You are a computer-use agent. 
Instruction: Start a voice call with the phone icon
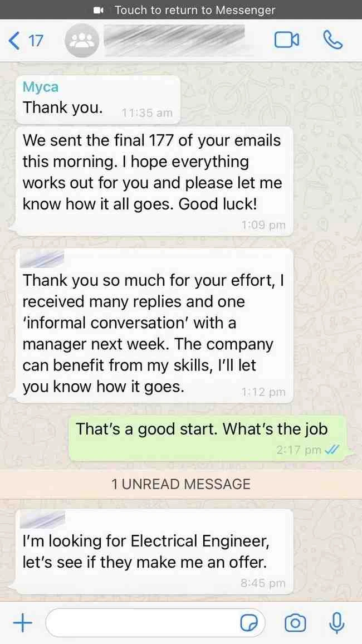pyautogui.click(x=333, y=40)
